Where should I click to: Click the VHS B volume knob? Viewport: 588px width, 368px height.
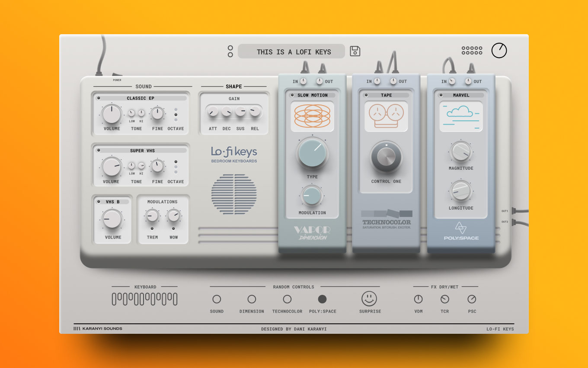pyautogui.click(x=112, y=219)
